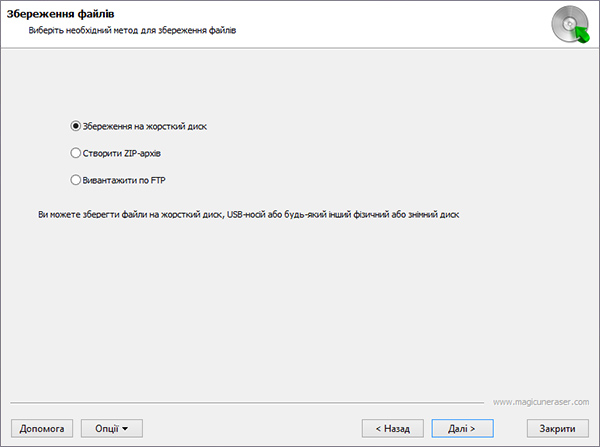Open the 'Опції' dropdown button
Viewport: 600px width, 447px height.
pyautogui.click(x=112, y=428)
